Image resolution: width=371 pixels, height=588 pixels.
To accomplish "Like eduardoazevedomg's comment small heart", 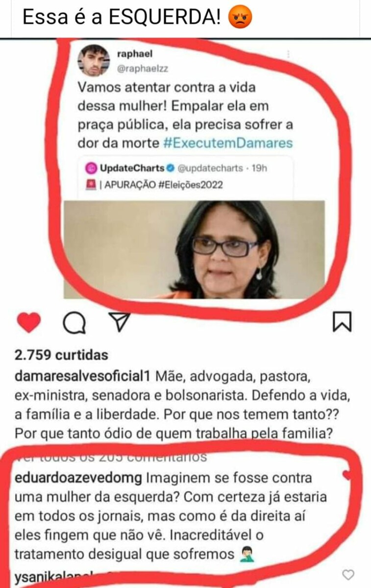I will click(x=347, y=474).
